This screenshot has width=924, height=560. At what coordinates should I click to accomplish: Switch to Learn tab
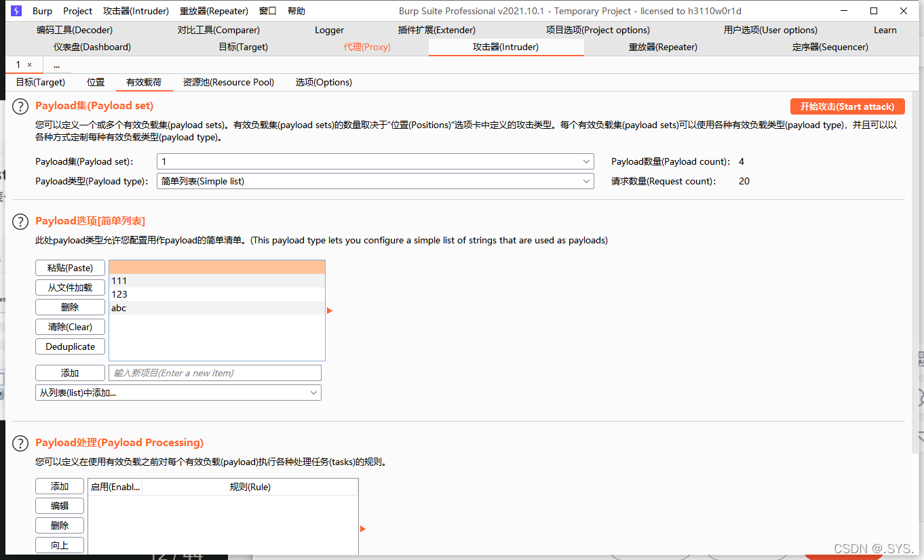tap(885, 30)
